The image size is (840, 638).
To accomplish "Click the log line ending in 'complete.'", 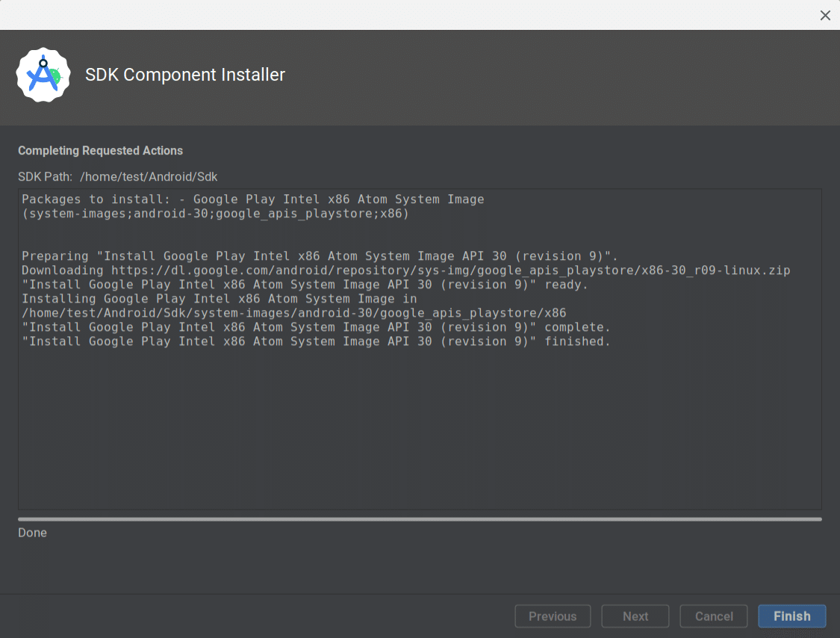I will click(x=316, y=327).
